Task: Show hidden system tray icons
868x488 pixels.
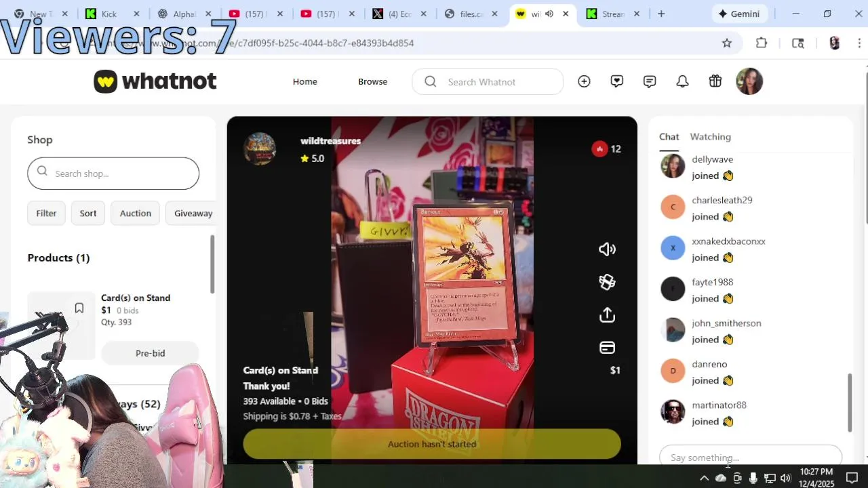Action: [704, 479]
